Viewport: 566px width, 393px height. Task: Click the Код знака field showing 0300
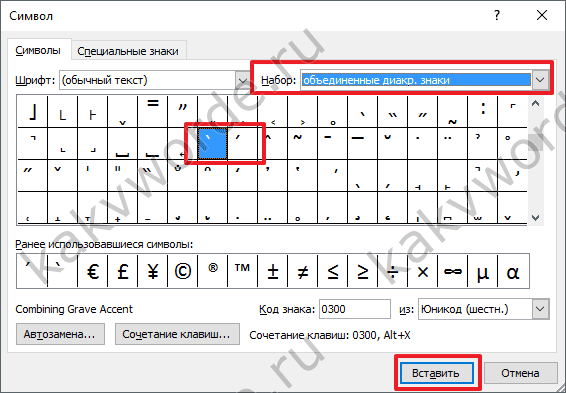point(354,309)
